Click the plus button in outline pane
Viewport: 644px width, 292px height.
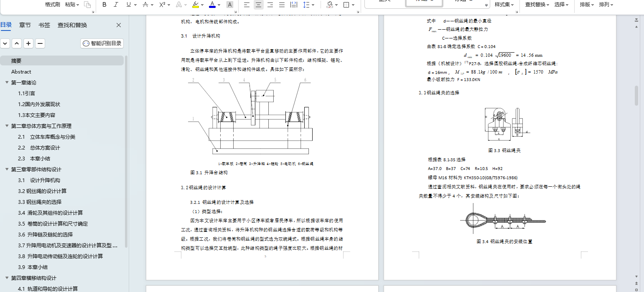pos(28,43)
